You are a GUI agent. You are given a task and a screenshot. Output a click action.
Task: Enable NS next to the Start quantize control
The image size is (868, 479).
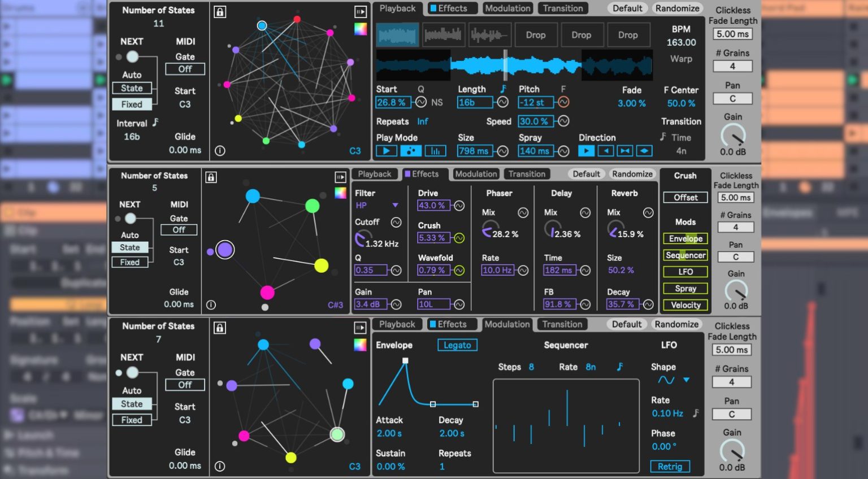438,102
